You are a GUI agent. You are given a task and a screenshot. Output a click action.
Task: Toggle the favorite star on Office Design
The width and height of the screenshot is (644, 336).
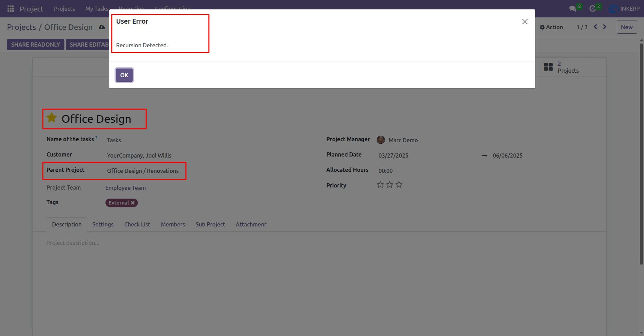pos(52,118)
